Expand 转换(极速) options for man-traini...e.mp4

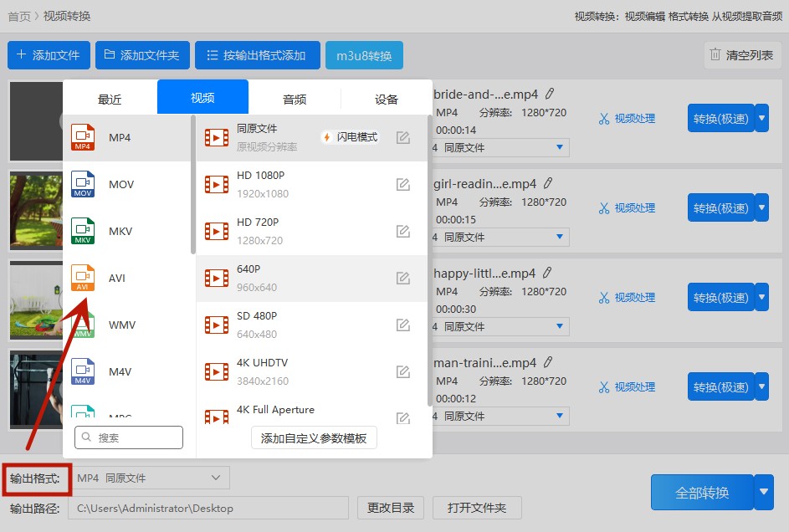[x=761, y=386]
